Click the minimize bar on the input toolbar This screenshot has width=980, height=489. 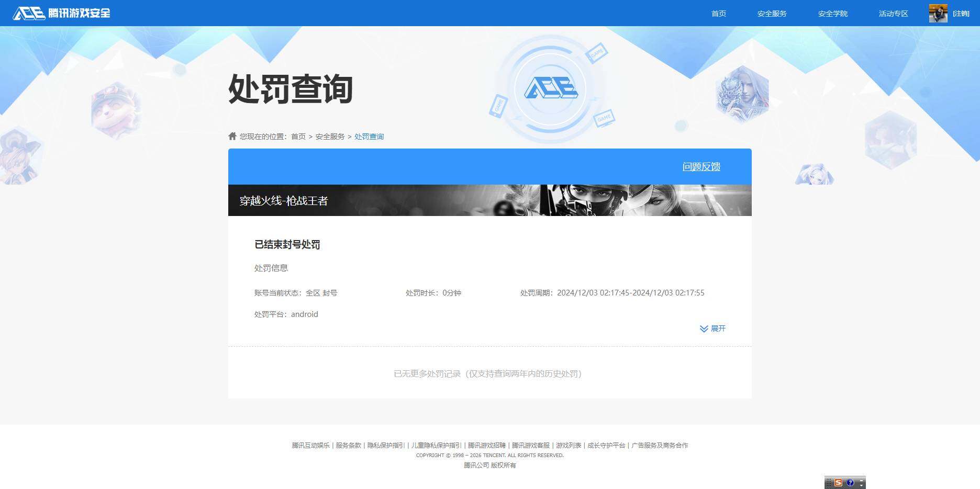[862, 481]
